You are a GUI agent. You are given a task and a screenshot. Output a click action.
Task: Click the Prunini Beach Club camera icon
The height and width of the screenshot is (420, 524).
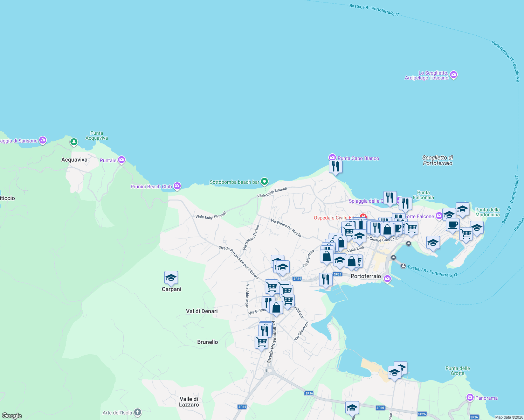point(177,186)
